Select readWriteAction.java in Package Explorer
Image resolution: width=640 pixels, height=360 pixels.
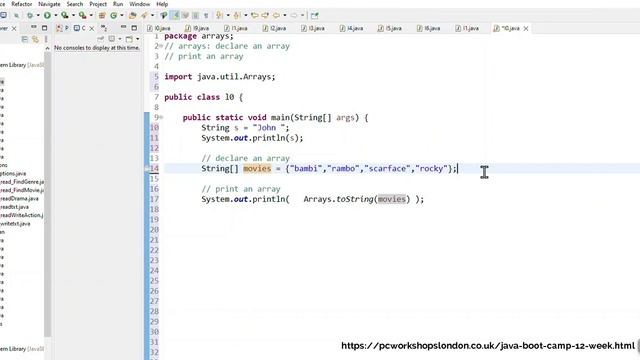pyautogui.click(x=22, y=215)
